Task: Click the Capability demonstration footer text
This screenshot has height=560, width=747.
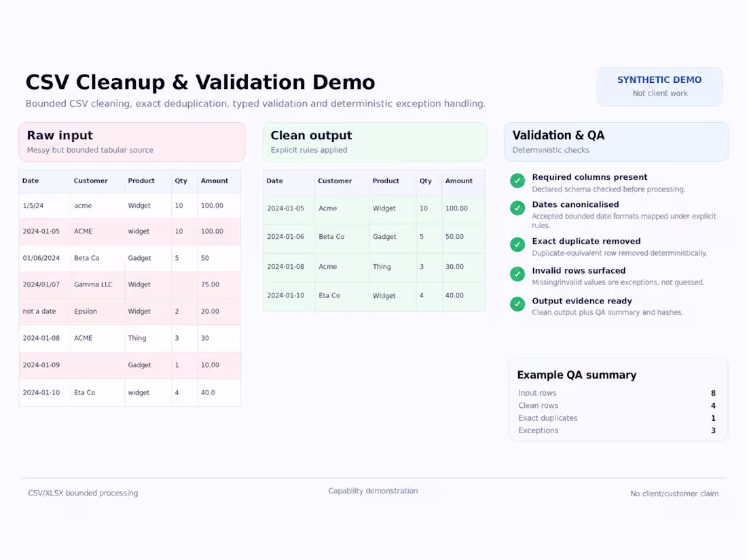Action: (x=373, y=491)
